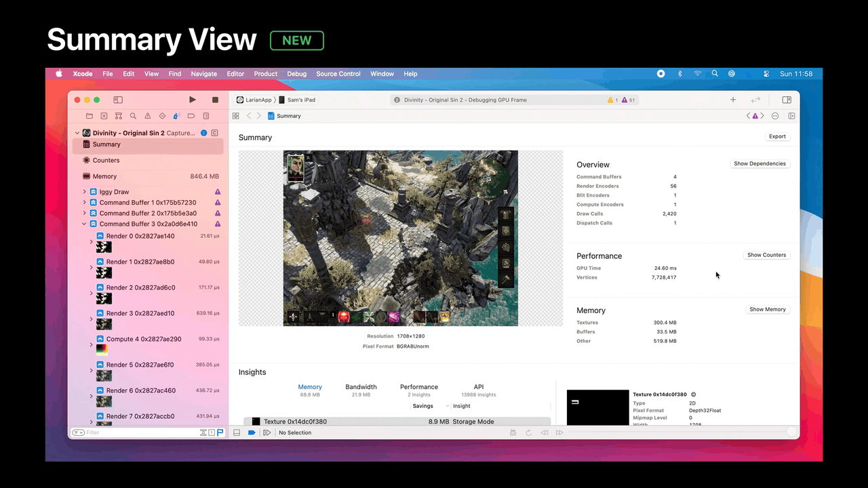Select the Memory row in navigator
868x488 pixels.
coord(148,176)
